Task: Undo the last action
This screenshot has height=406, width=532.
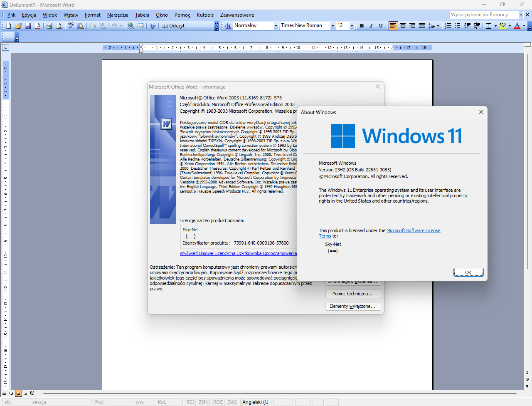Action: tap(114, 26)
